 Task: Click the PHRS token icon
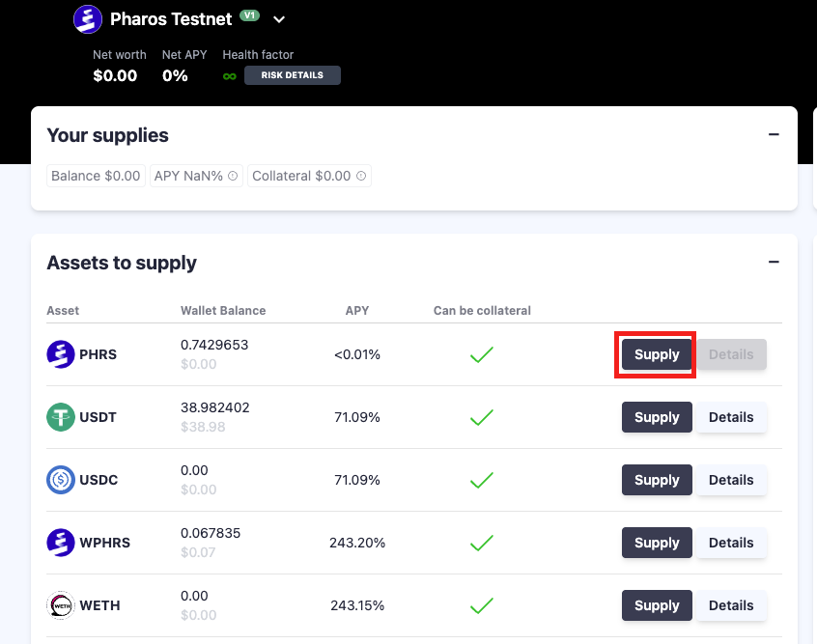coord(61,354)
